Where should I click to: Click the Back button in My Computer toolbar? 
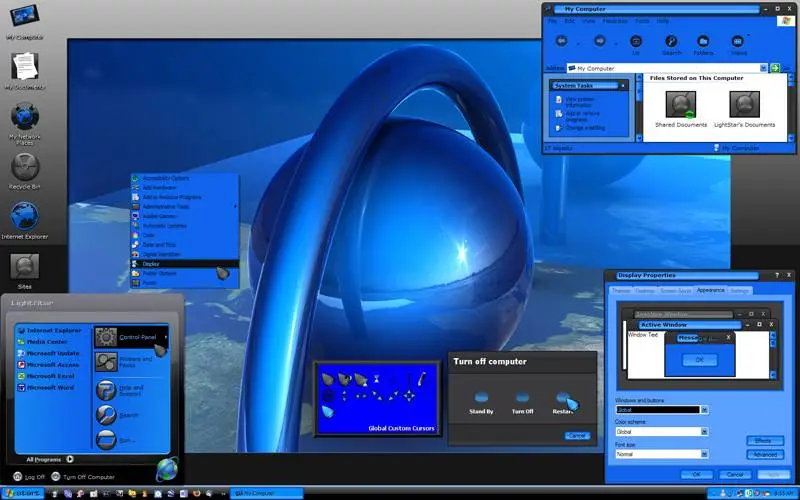click(561, 41)
